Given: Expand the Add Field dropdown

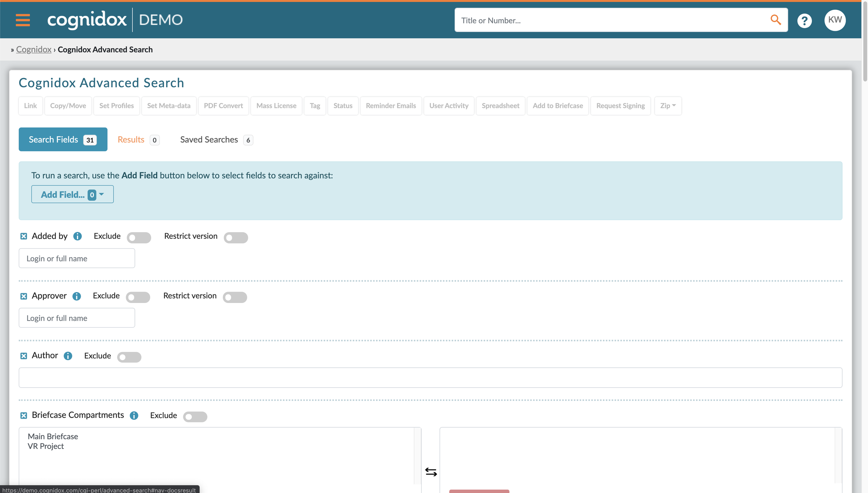Looking at the screenshot, I should click(x=72, y=194).
